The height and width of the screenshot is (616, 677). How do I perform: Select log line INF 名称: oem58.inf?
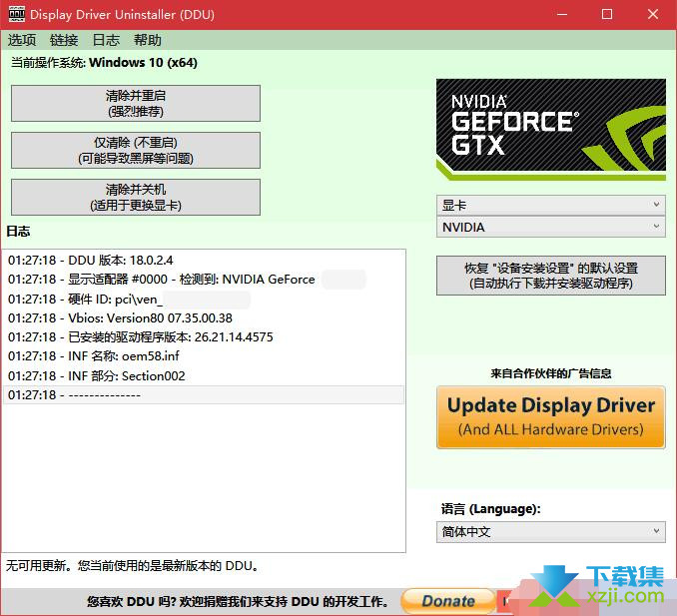coord(204,356)
